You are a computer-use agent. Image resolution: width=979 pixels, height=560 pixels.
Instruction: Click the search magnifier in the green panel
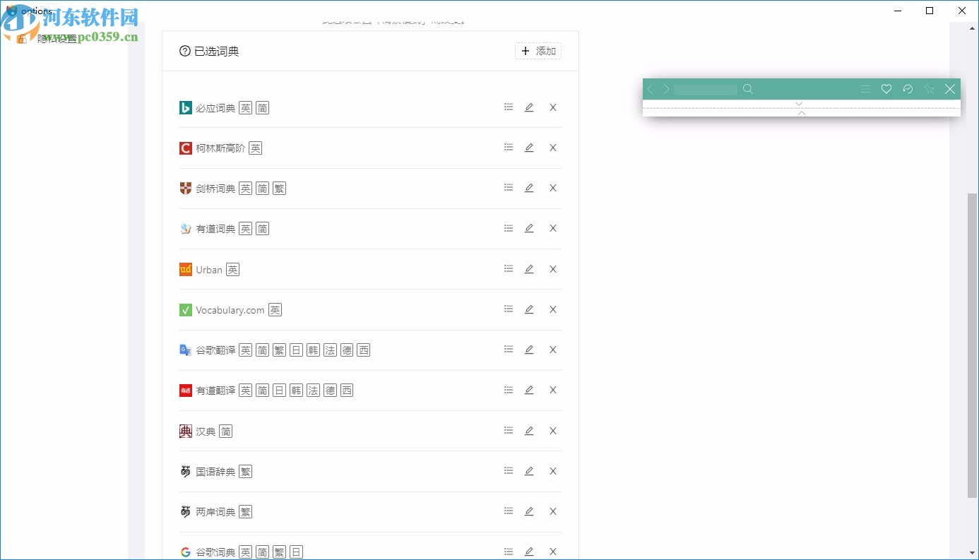(748, 89)
